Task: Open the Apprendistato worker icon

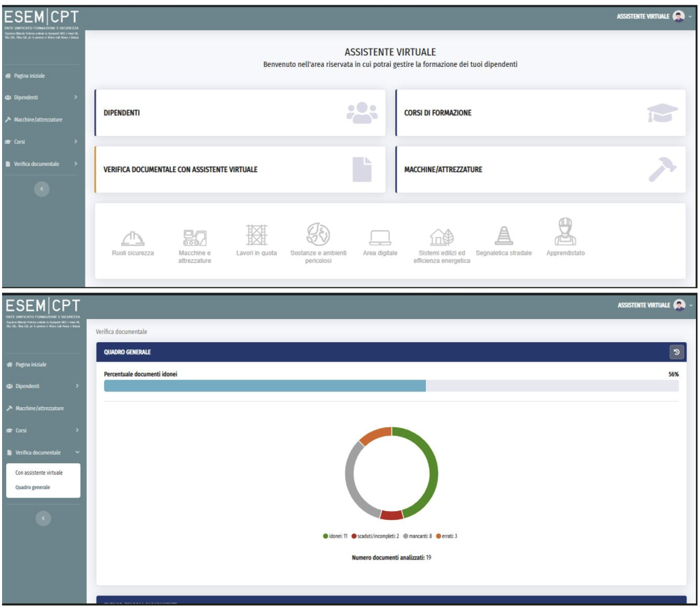Action: coord(565,232)
